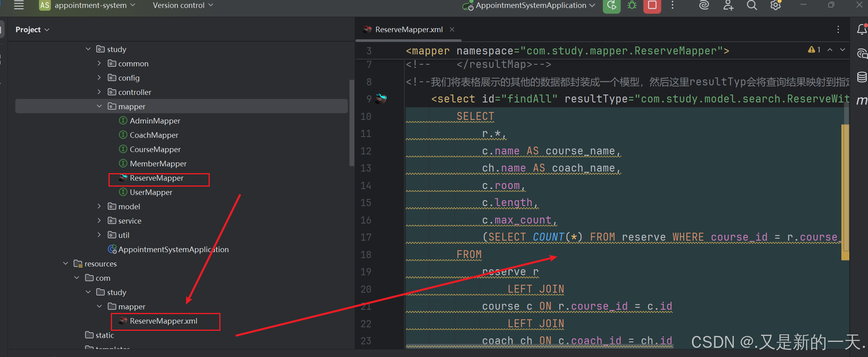Open the AI Assistant tool window in the right sidebar
The height and width of the screenshot is (357, 868).
[862, 53]
